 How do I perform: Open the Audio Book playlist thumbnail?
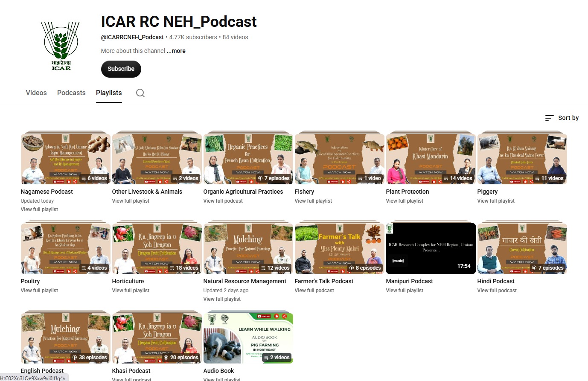248,338
